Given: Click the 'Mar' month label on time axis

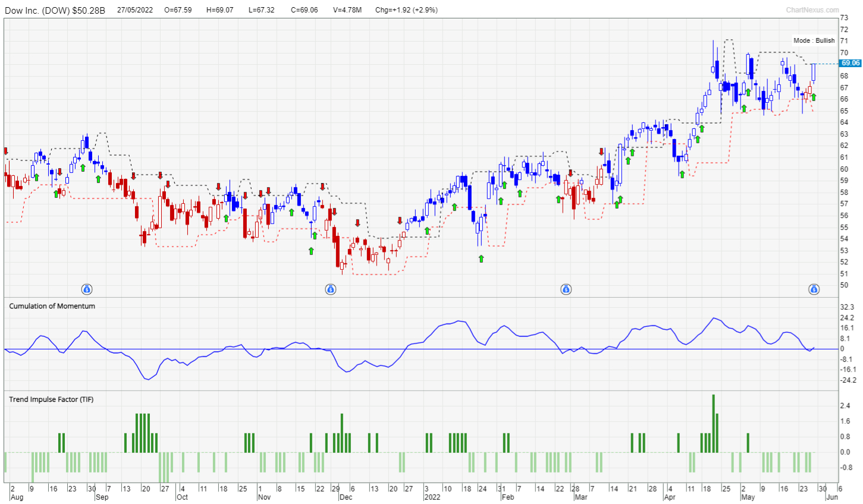Looking at the screenshot, I should [580, 497].
